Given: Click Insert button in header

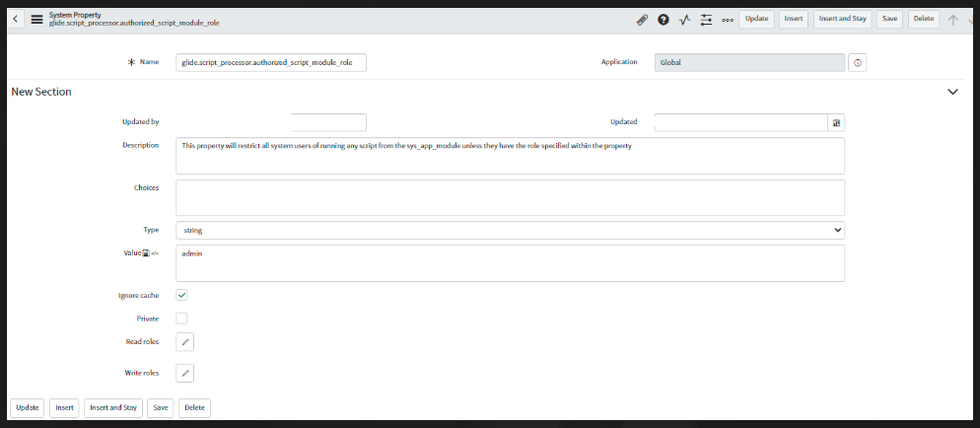Looking at the screenshot, I should pos(793,19).
